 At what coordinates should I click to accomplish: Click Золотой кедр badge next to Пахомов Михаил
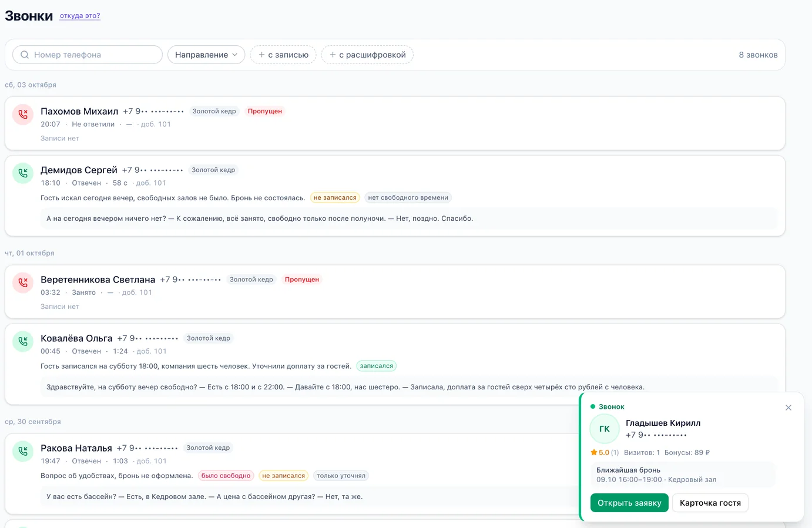214,111
